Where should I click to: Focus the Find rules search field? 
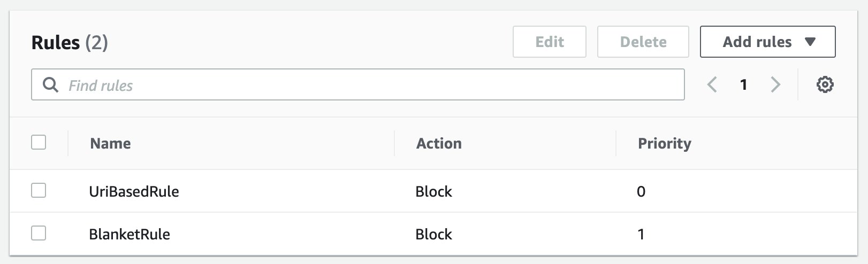(358, 84)
